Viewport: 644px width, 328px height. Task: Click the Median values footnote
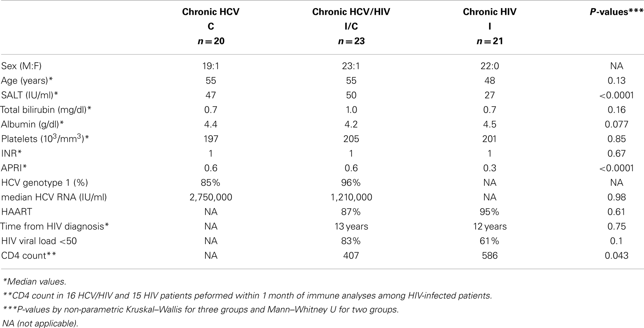34,281
